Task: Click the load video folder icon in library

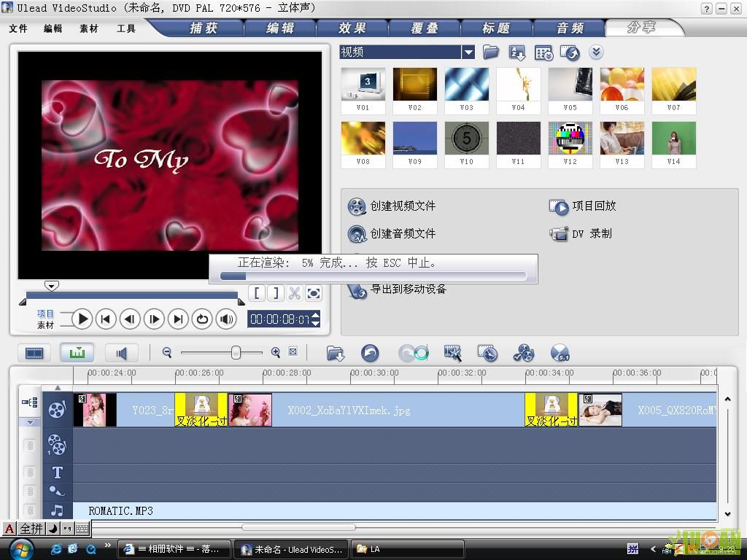Action: (491, 52)
